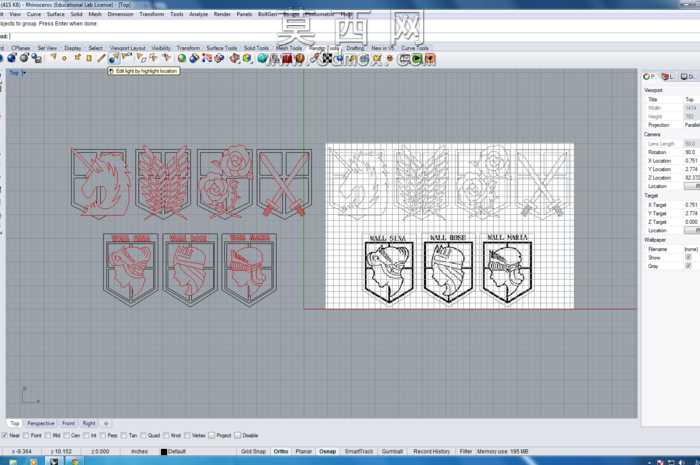Viewport: 700px width, 465px height.
Task: Click the yellow spotlight icon after Select tab
Action: tap(53, 57)
